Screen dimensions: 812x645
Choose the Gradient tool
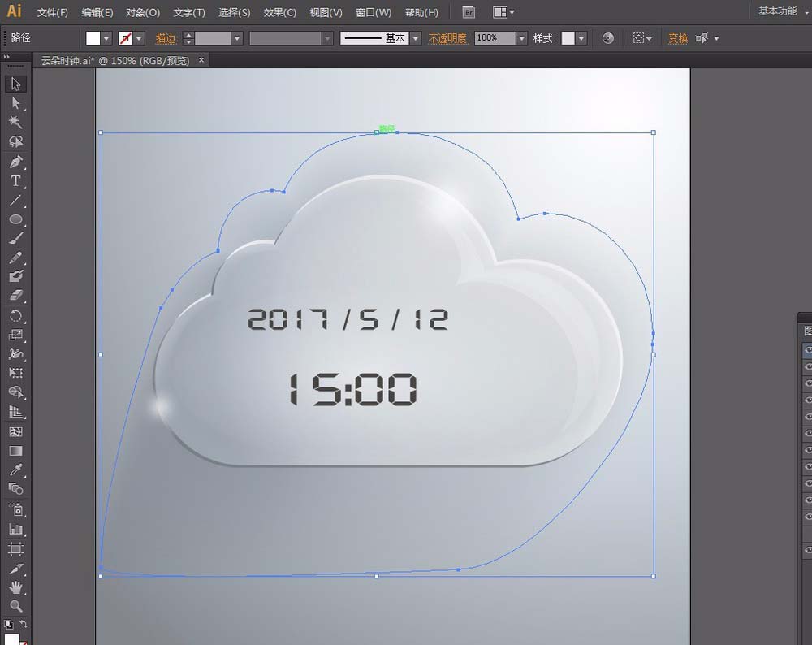tap(15, 451)
